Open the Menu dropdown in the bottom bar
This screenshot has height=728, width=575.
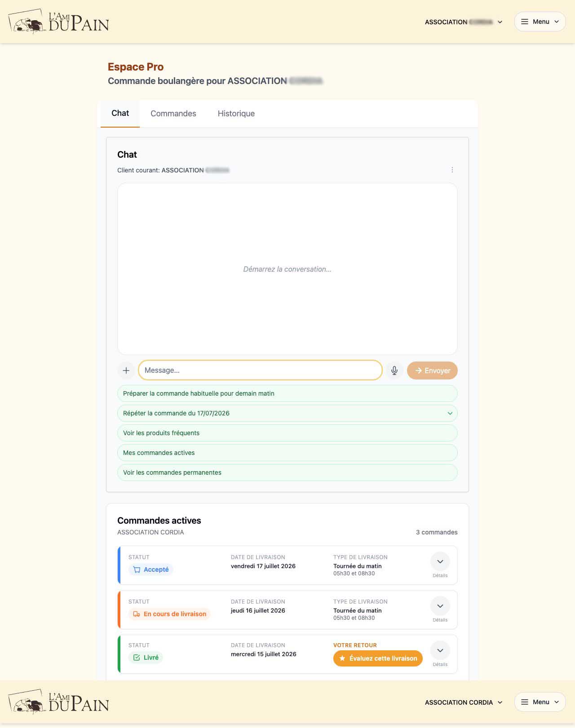tap(540, 702)
